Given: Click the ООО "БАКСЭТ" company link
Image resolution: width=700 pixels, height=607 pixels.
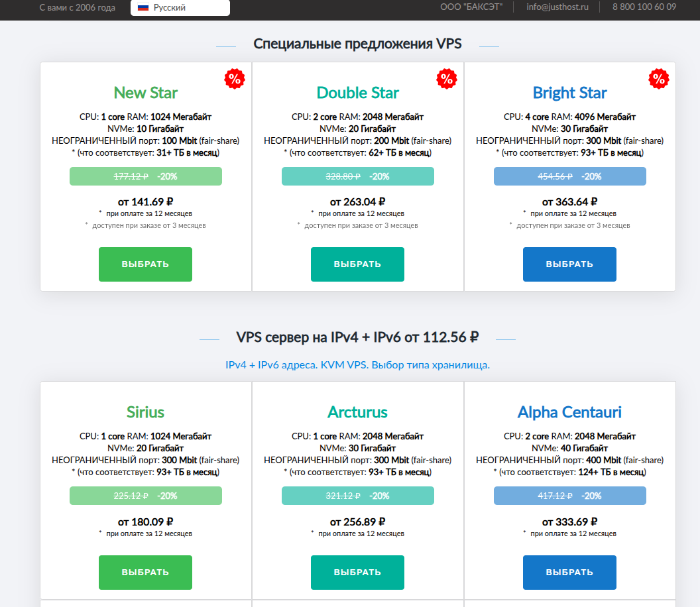Looking at the screenshot, I should tap(471, 7).
